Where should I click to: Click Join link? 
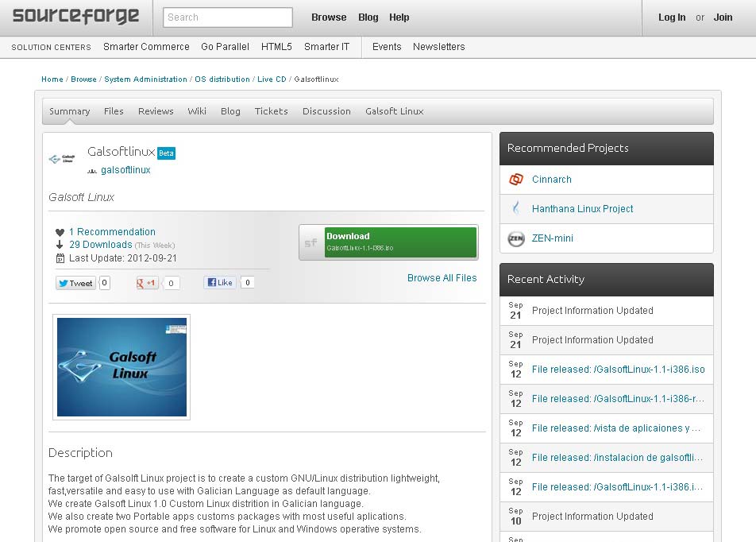(x=723, y=17)
